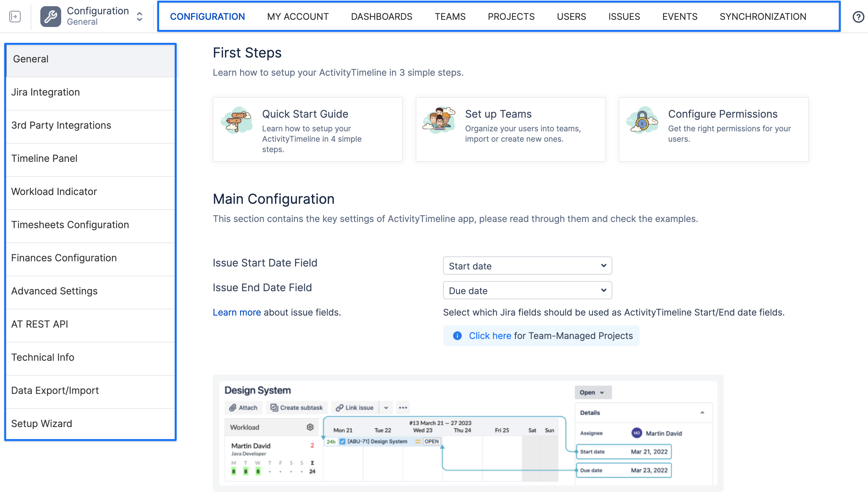The image size is (868, 494).
Task: Click the Workload gear icon in preview image
Action: click(310, 427)
